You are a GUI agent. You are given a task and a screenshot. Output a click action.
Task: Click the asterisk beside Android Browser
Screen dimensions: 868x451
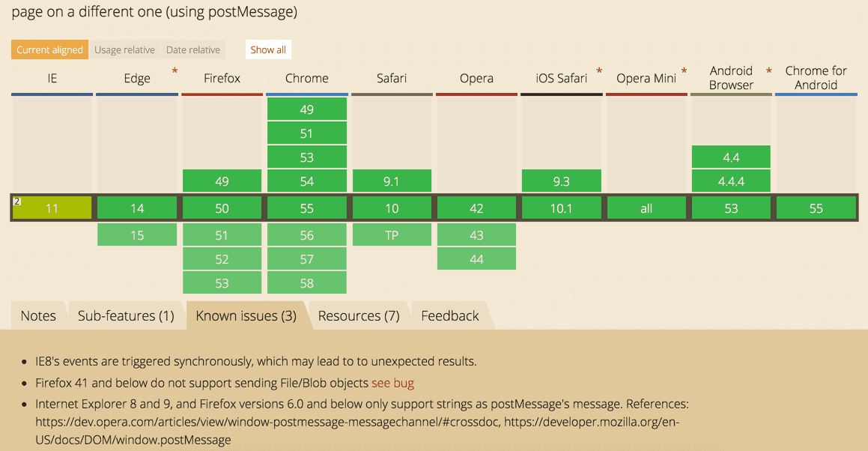768,72
